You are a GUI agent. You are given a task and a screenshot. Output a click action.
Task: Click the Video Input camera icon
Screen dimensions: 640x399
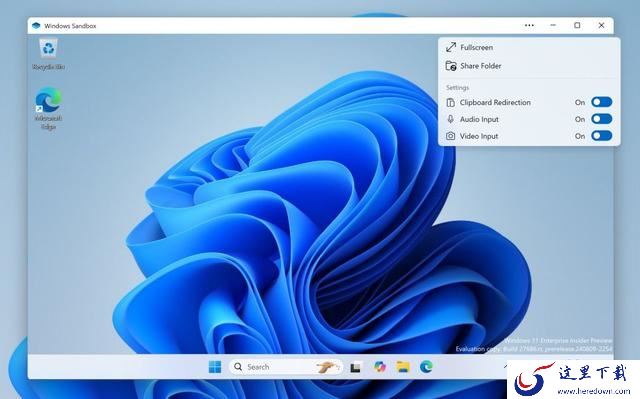pos(450,136)
